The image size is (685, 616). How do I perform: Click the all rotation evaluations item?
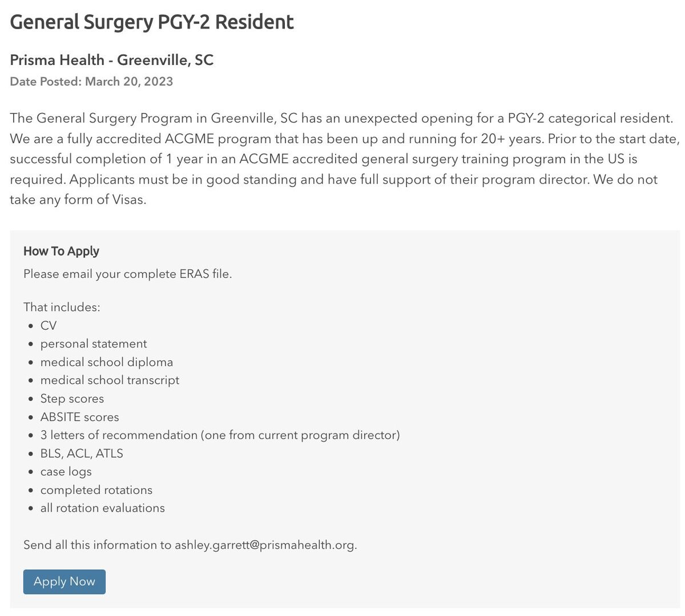pos(102,508)
